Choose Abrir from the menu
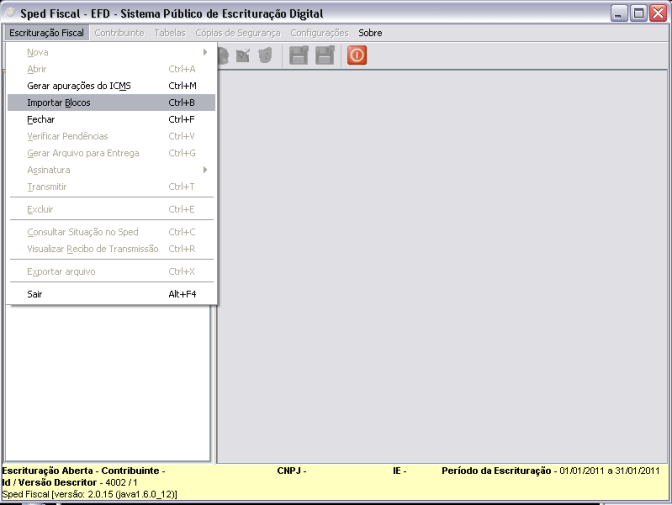The height and width of the screenshot is (505, 672). [x=111, y=69]
